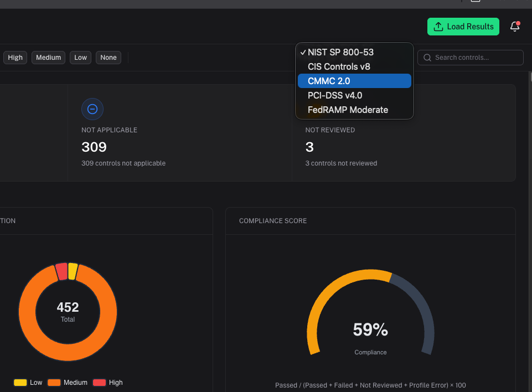Toggle the Low severity filter
This screenshot has height=392, width=532.
(81, 58)
